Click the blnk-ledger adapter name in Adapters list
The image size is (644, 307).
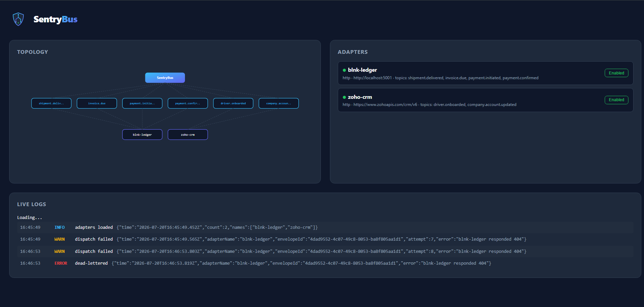tap(362, 70)
